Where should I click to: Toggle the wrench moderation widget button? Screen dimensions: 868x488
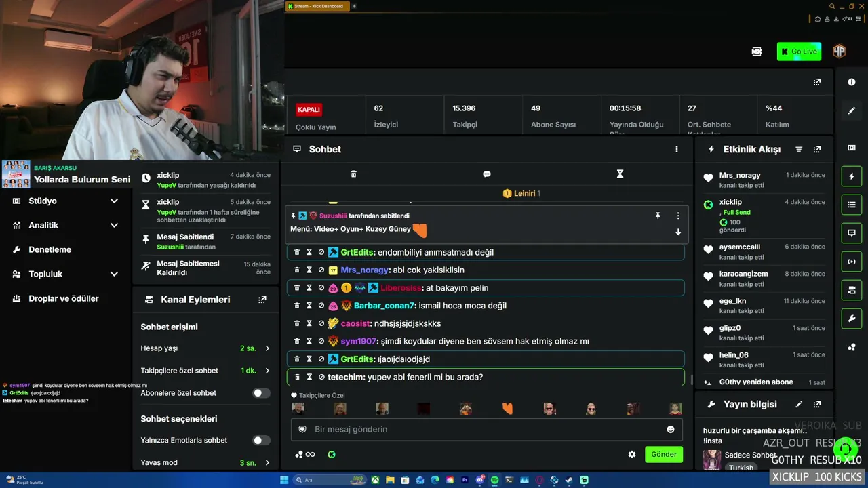click(x=852, y=319)
